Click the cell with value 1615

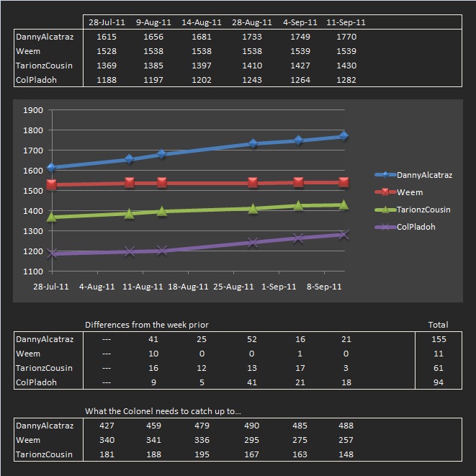[x=107, y=37]
